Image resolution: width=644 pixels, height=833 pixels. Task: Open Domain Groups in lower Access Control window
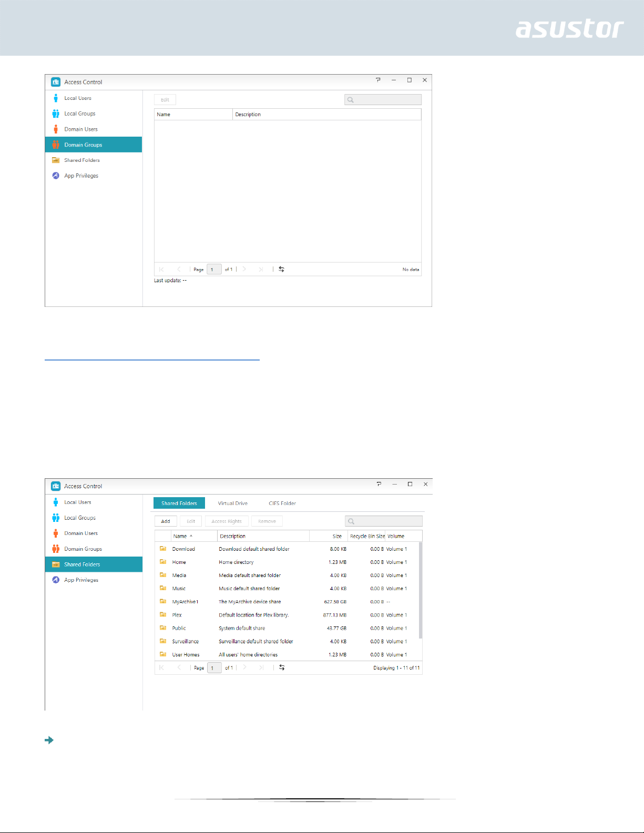coord(94,549)
